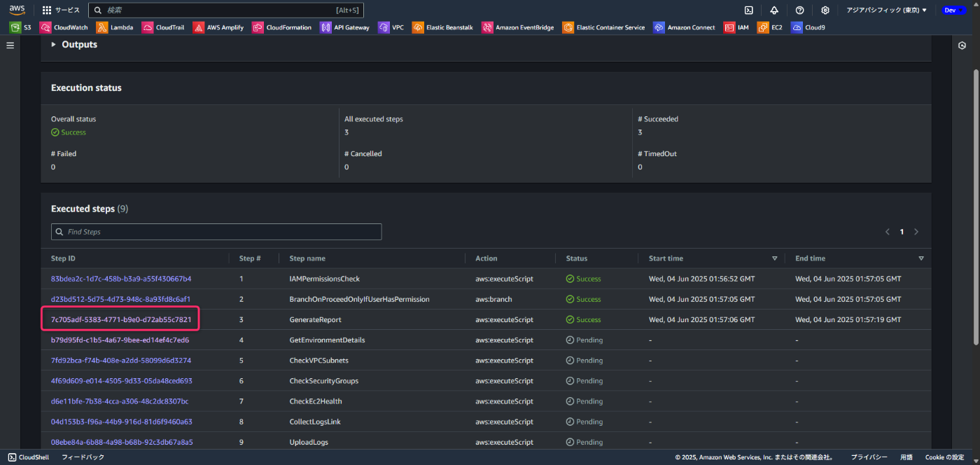The width and height of the screenshot is (980, 465).
Task: Open step 7c705adf-5383-4771-b9e0-d72ab55c7821
Action: click(121, 319)
